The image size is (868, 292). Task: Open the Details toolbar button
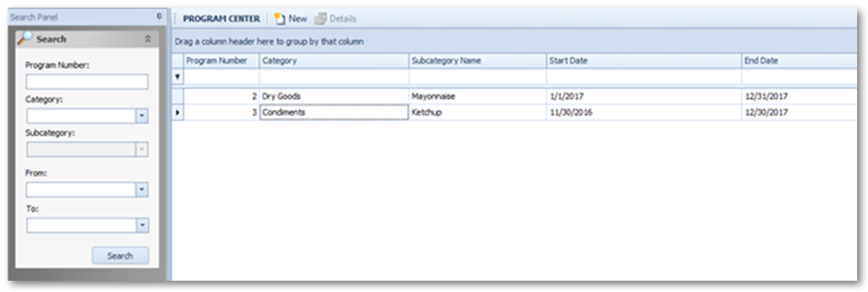point(335,19)
